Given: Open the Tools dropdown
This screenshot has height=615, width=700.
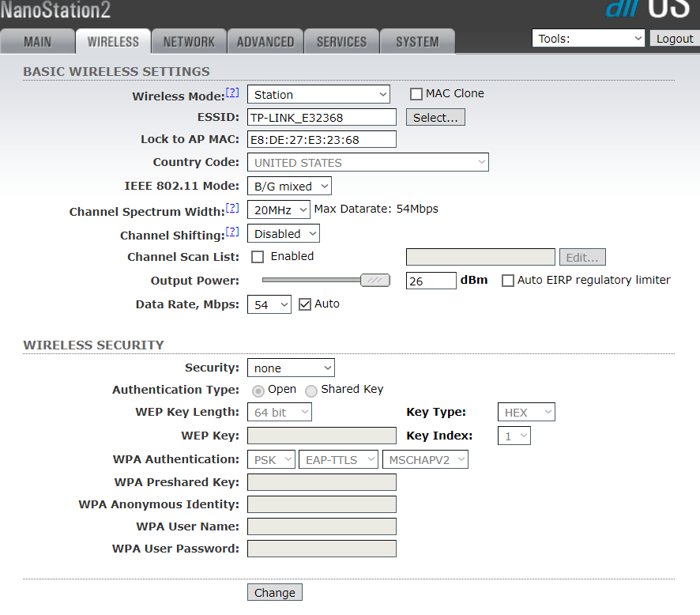Looking at the screenshot, I should (x=589, y=39).
